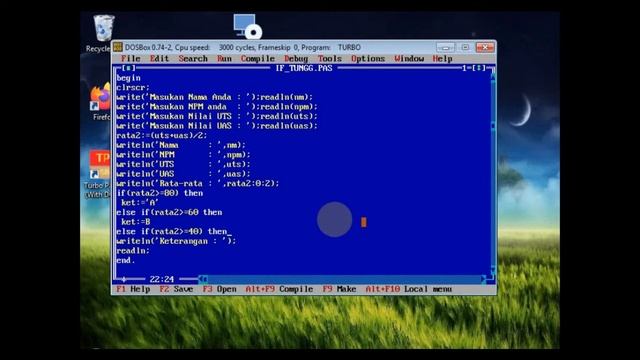
Task: Click the 'rata2:=(uts+uas)/2;' line
Action: coord(162,136)
